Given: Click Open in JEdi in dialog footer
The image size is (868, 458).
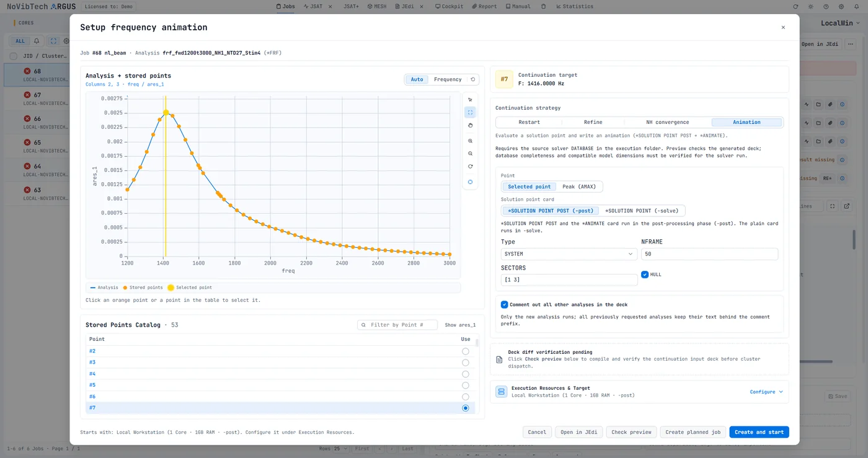Looking at the screenshot, I should [579, 432].
